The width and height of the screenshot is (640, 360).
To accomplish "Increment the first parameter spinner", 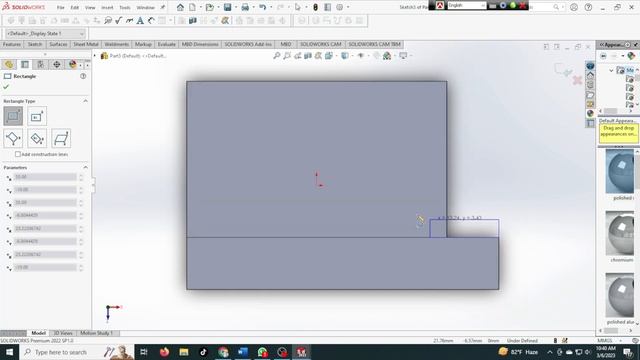I will coord(81,175).
